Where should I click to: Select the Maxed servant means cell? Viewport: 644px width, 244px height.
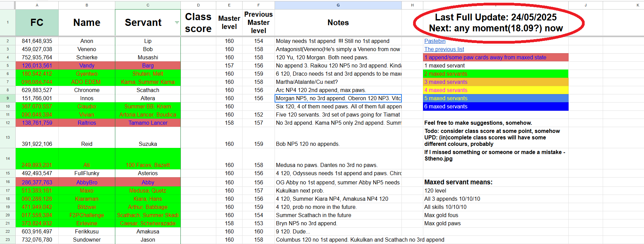point(496,182)
